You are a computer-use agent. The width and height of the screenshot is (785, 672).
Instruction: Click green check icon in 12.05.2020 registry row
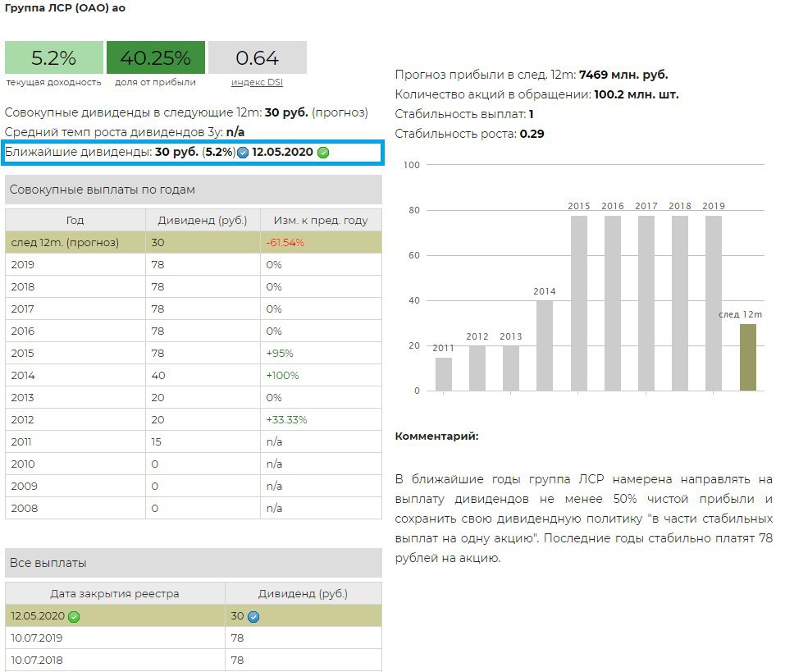[74, 617]
